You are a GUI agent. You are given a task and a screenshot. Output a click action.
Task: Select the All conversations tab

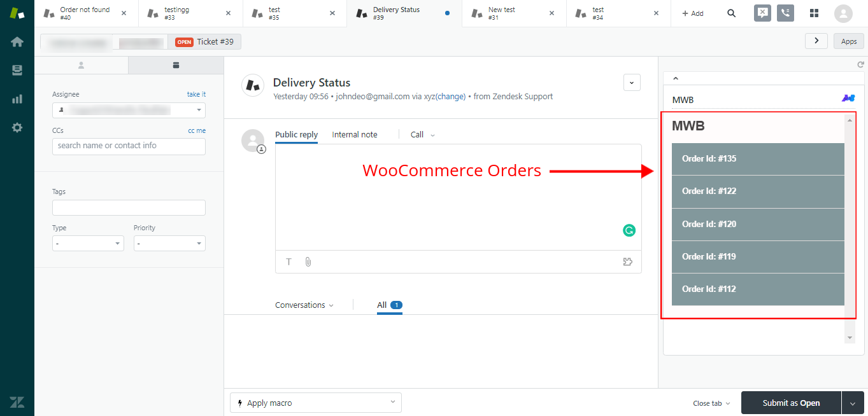(x=389, y=305)
